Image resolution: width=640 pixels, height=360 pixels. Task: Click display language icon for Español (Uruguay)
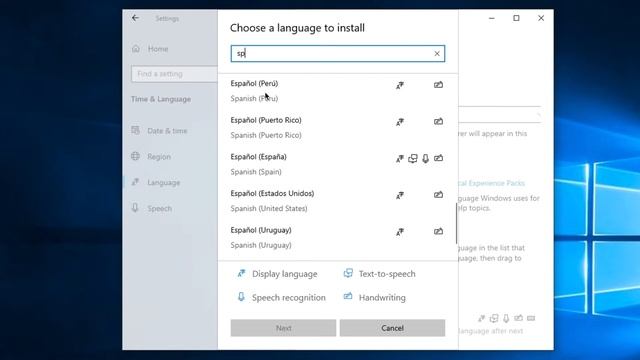tap(400, 232)
